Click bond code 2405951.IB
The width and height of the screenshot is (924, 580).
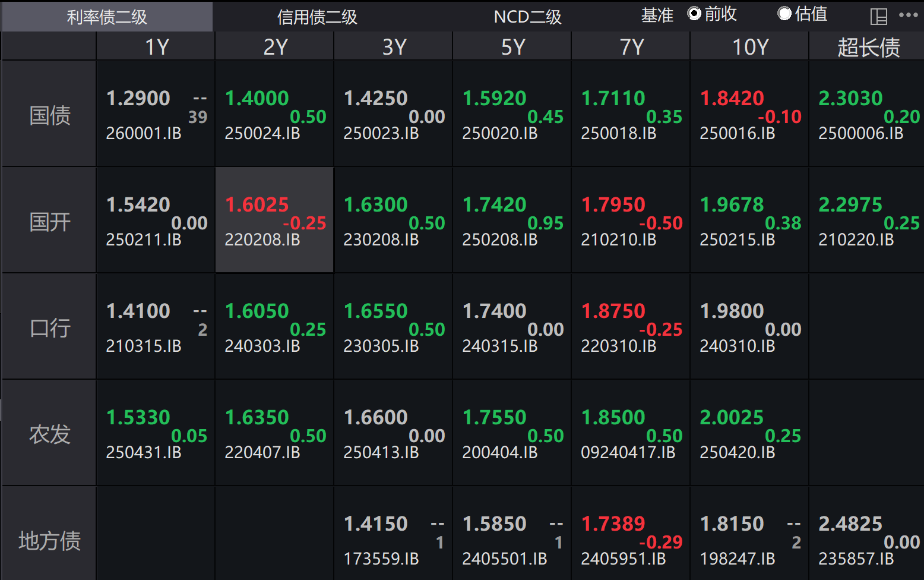click(x=623, y=559)
